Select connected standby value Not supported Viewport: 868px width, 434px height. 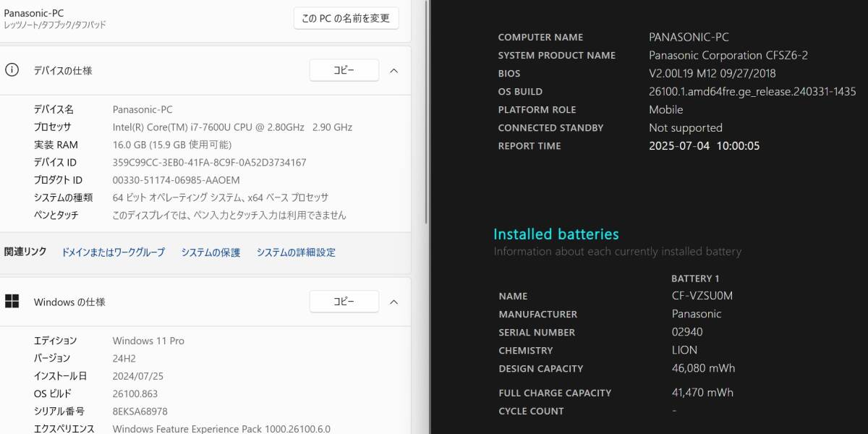coord(686,127)
